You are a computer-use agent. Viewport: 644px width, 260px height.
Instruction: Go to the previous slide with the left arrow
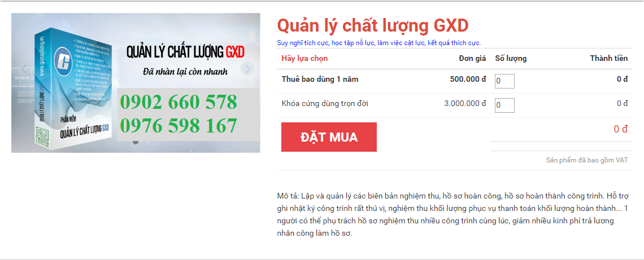click(24, 69)
